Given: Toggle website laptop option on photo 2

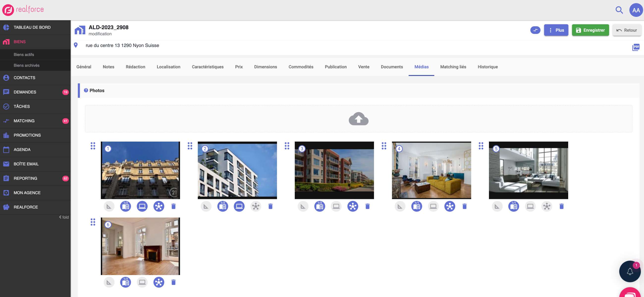Looking at the screenshot, I should [x=239, y=206].
